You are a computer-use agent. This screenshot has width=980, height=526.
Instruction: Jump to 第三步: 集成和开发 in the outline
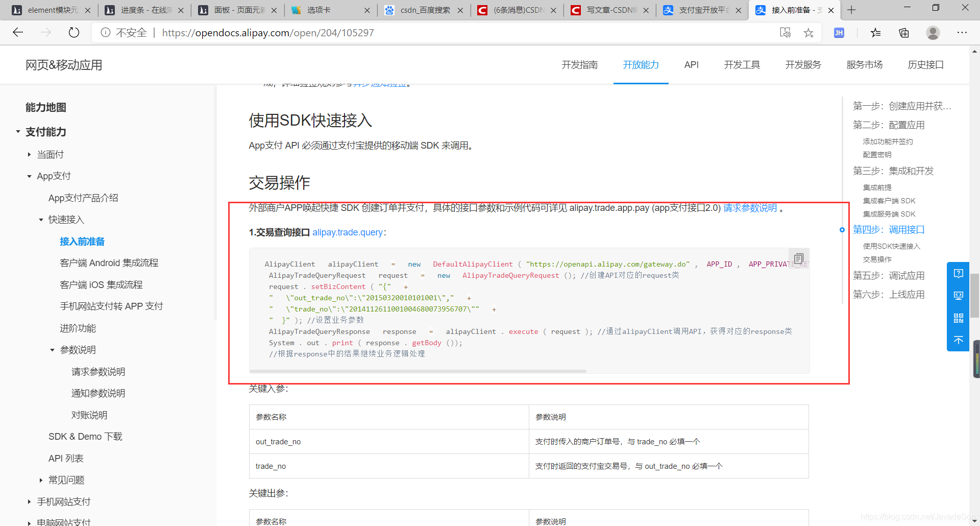point(893,171)
